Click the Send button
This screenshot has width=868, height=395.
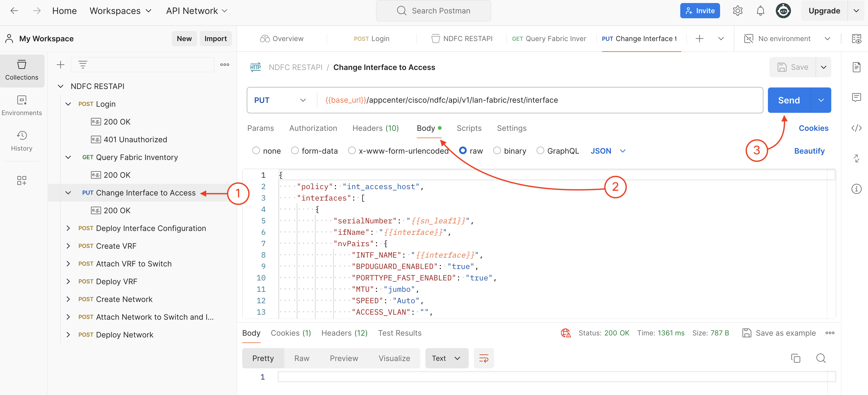789,100
